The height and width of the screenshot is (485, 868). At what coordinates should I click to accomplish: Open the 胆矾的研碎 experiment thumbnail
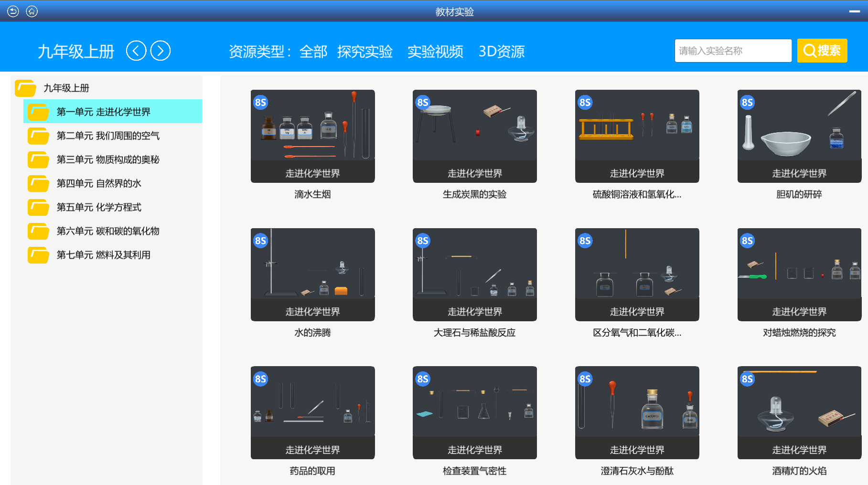(x=799, y=136)
